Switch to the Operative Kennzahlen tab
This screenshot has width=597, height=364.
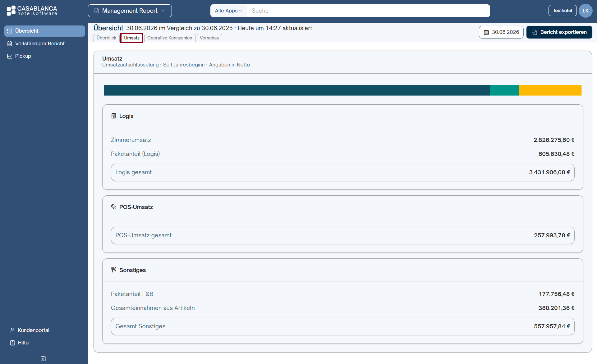point(170,38)
